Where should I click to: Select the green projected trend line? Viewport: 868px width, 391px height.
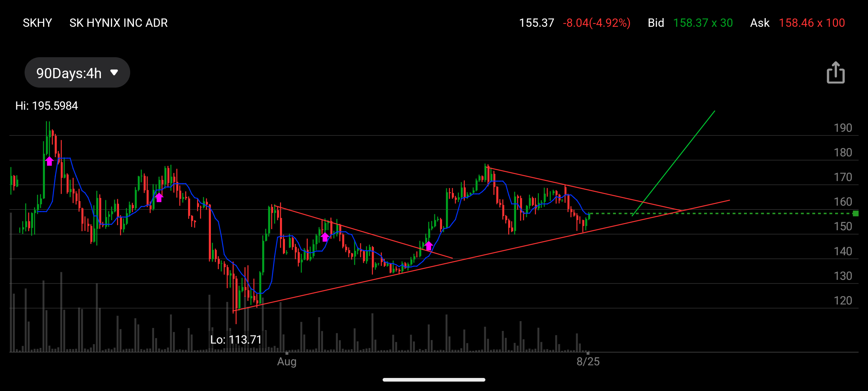pos(673,163)
